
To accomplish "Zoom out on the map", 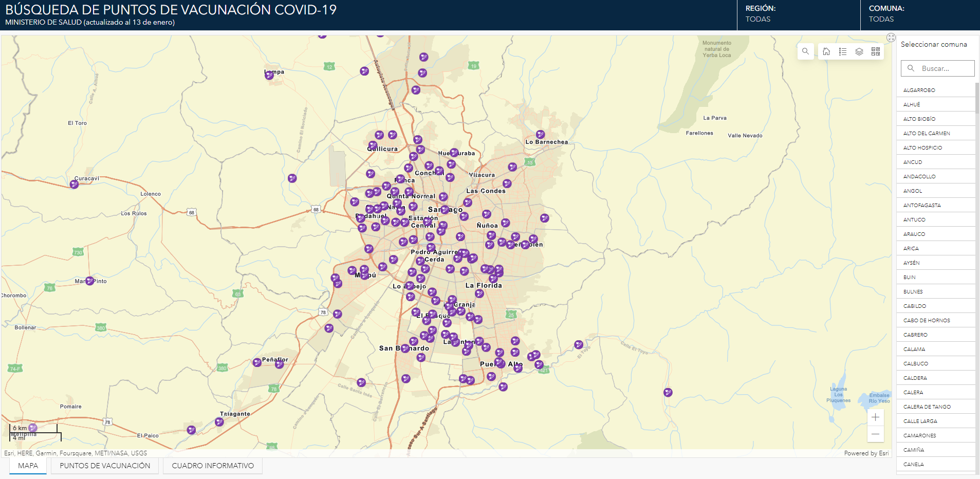I will 875,434.
